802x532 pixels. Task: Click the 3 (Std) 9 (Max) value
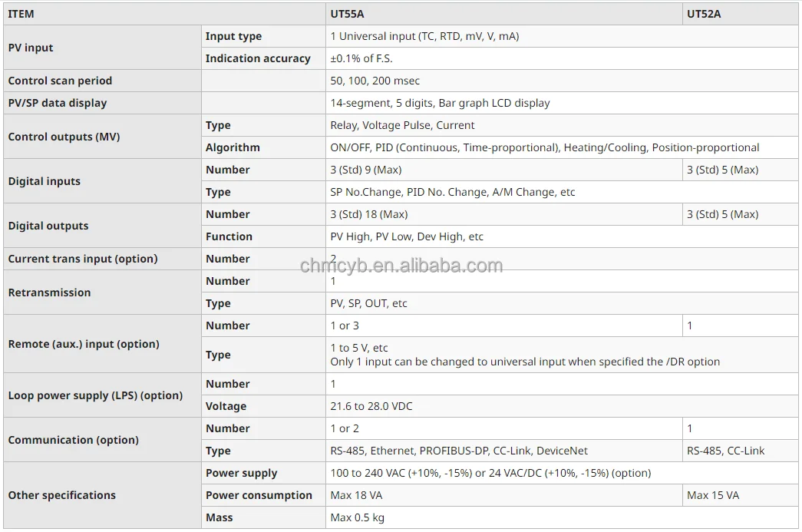coord(365,170)
